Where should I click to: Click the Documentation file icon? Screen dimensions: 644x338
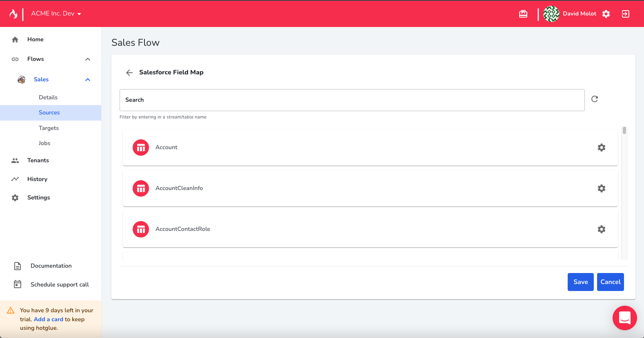18,266
